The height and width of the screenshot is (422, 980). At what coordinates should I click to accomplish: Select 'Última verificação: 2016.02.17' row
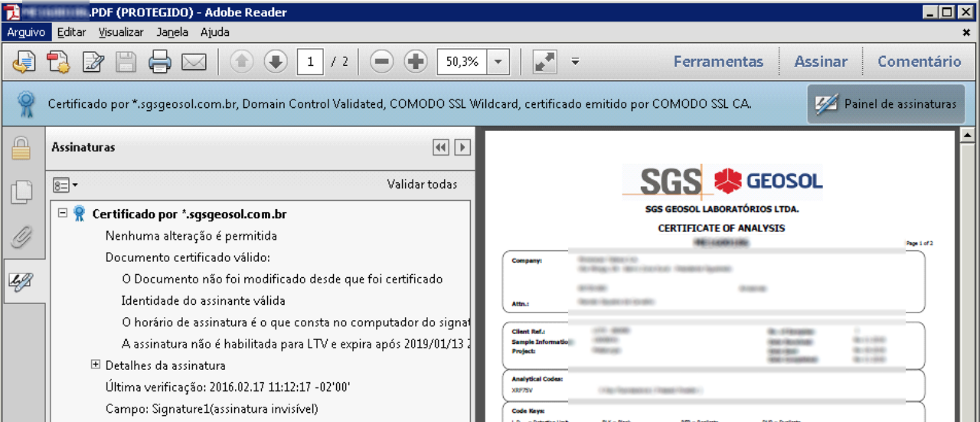[227, 387]
